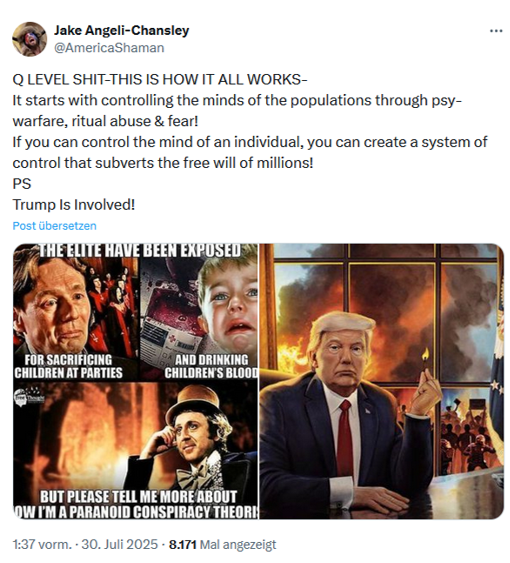Image resolution: width=510 pixels, height=563 pixels.
Task: Click the 30. Juli 2025 date
Action: click(x=120, y=544)
